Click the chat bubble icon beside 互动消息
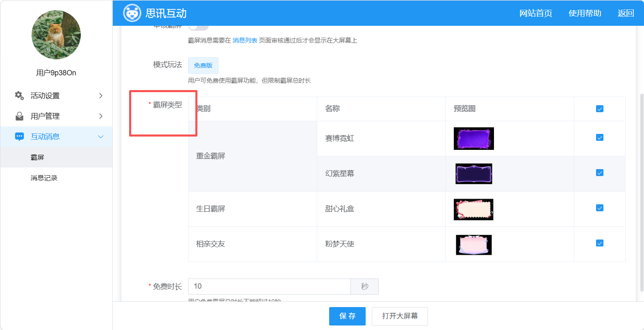This screenshot has width=644, height=330. click(19, 137)
